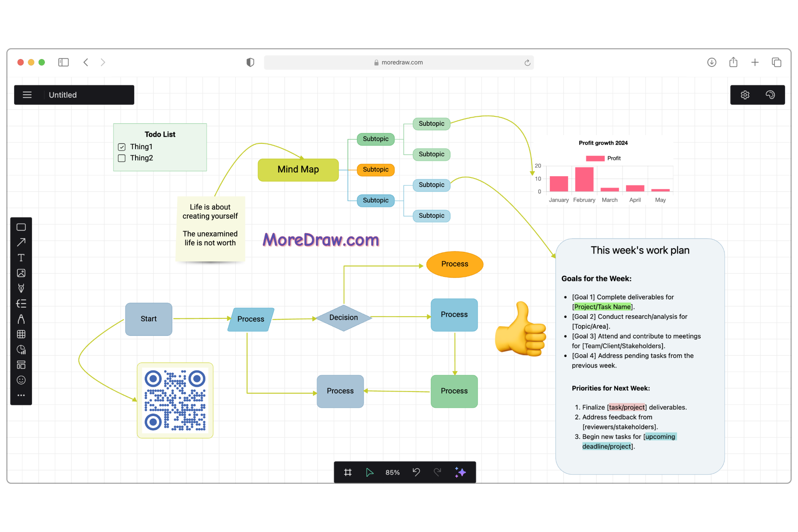Select the sticky note quote
The image size is (798, 532).
coord(210,229)
